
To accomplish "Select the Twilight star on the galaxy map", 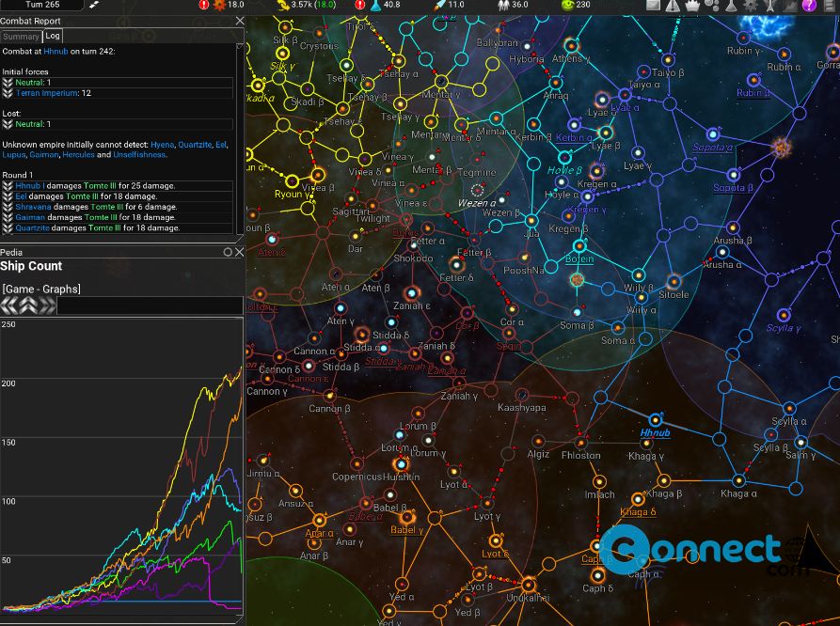I will [x=372, y=206].
